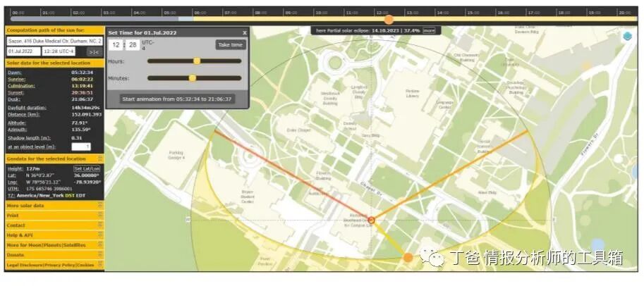This screenshot has height=286, width=644.
Task: Select the altitude value 72.91°
Action: tap(80, 123)
